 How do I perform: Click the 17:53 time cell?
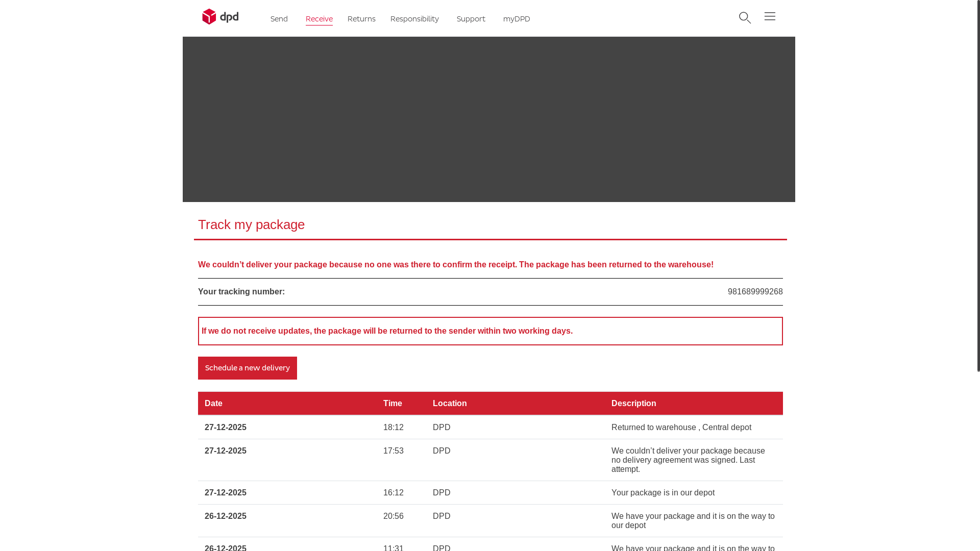click(x=394, y=451)
